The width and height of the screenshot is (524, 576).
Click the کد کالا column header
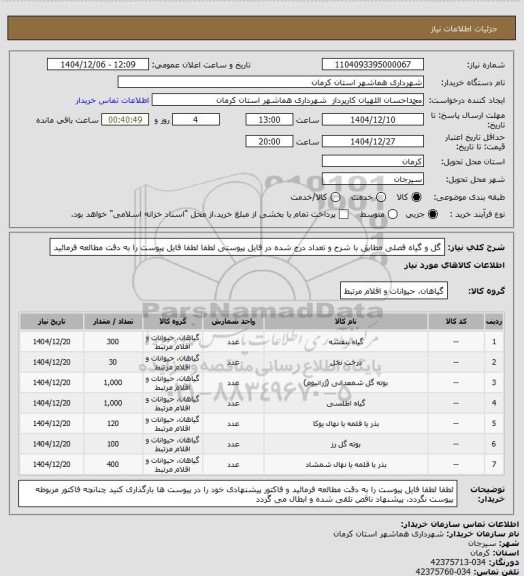(x=456, y=322)
